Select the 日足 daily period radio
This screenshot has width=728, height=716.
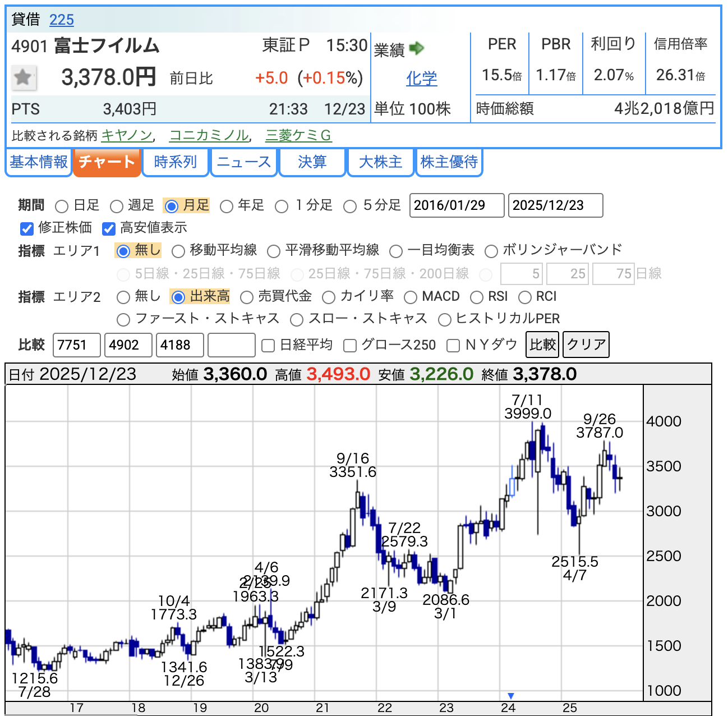(x=62, y=206)
